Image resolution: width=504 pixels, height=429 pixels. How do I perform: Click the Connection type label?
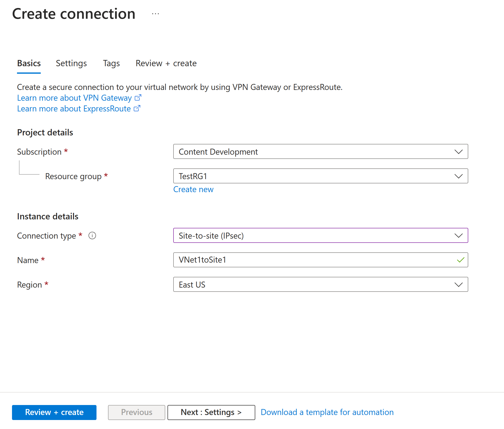[x=46, y=236]
